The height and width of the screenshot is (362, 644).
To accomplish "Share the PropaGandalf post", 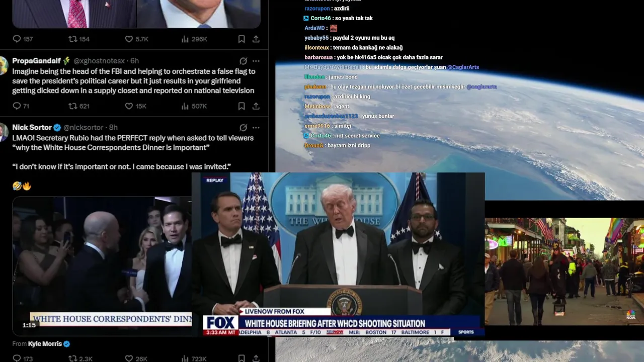I will [256, 106].
